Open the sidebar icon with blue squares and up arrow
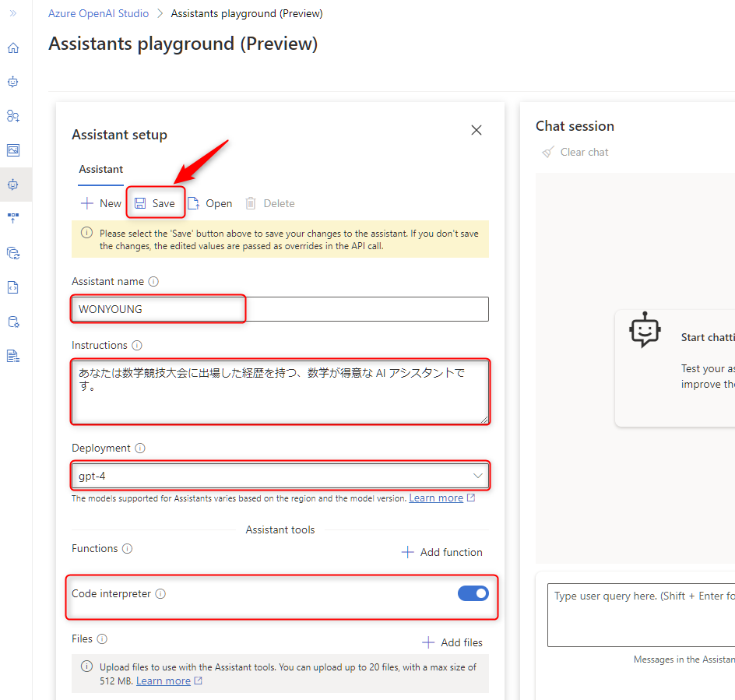The width and height of the screenshot is (735, 700). click(13, 218)
